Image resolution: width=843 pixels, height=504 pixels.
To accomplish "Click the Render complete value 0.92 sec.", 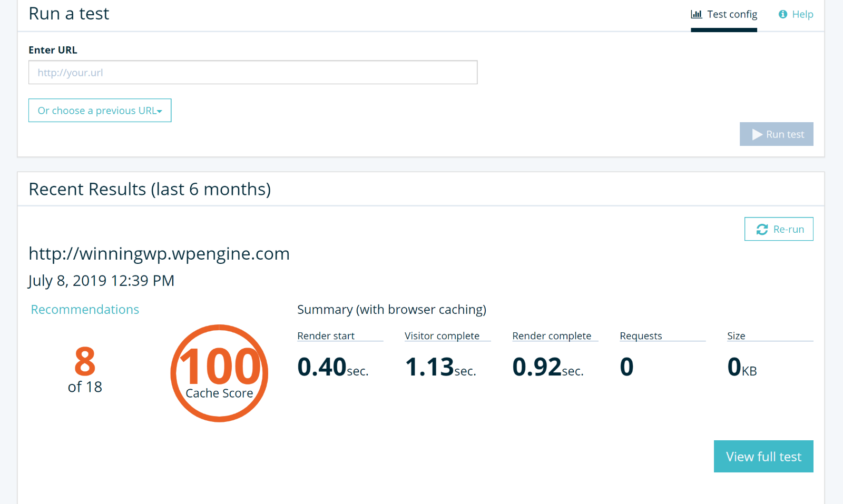I will 548,367.
